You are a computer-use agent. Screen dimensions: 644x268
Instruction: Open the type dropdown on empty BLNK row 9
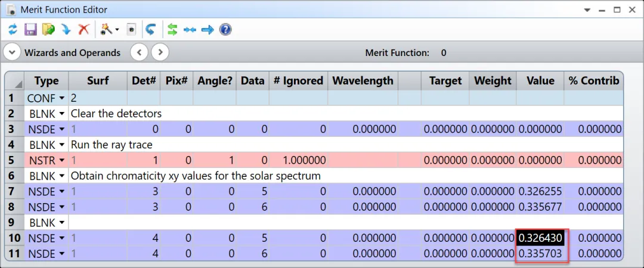pos(61,223)
